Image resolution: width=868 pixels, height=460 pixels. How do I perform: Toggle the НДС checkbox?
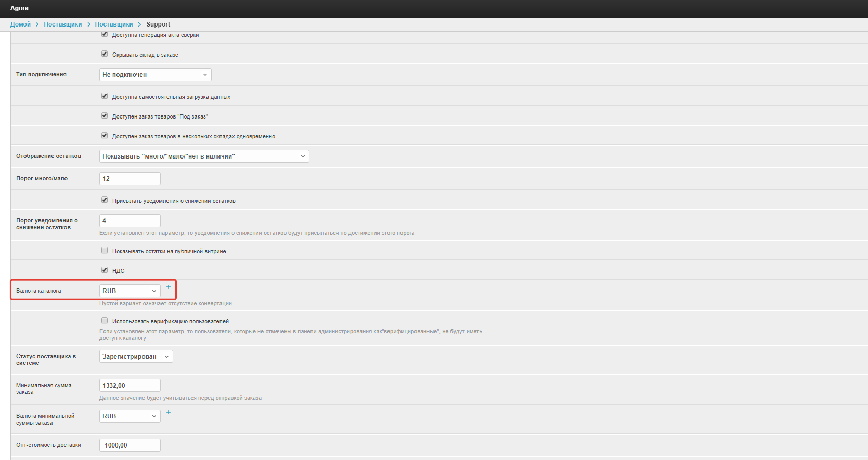click(105, 270)
